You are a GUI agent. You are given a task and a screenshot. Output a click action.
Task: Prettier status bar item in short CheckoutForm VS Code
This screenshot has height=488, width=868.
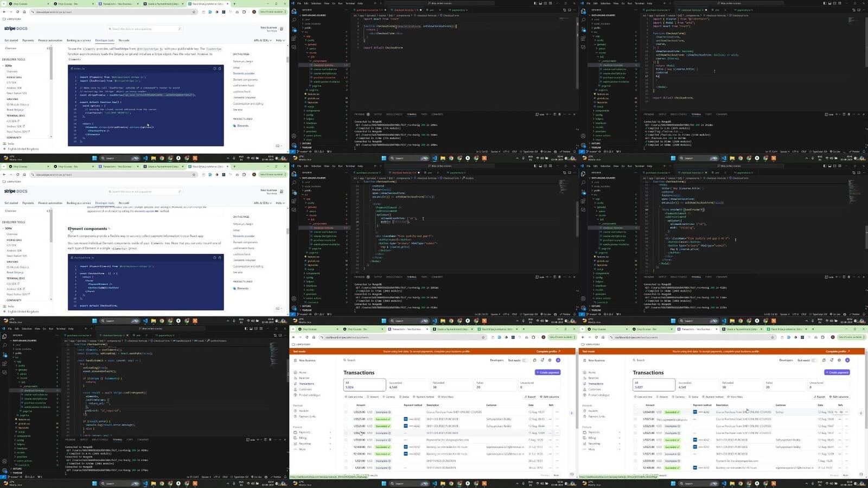point(566,151)
